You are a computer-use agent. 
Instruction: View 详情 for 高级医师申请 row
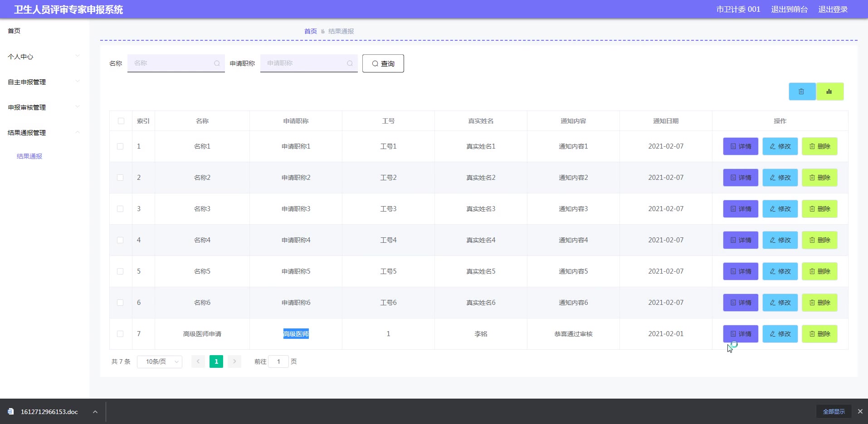tap(741, 334)
